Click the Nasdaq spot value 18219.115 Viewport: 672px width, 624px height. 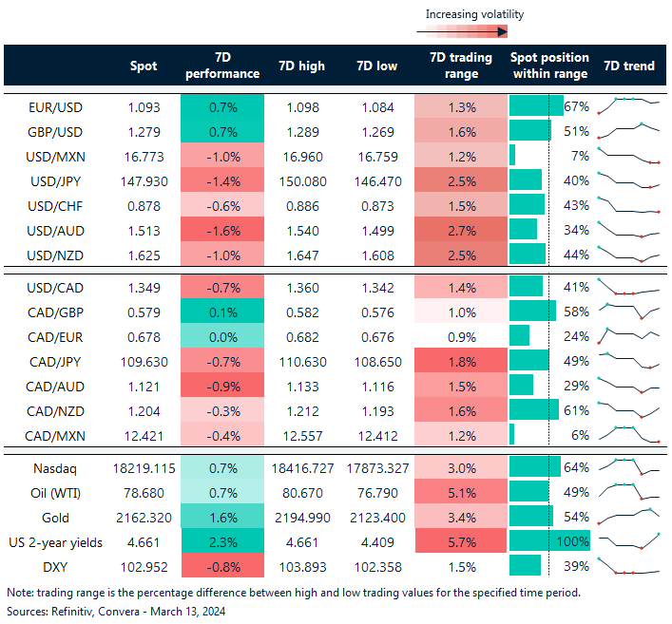[x=144, y=467]
